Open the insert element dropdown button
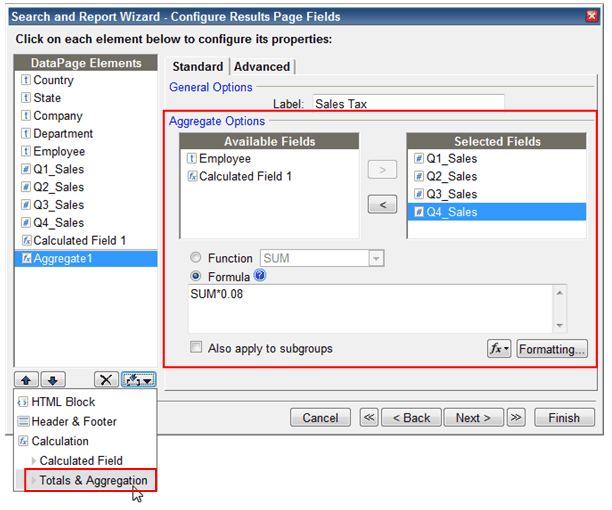 (x=139, y=380)
